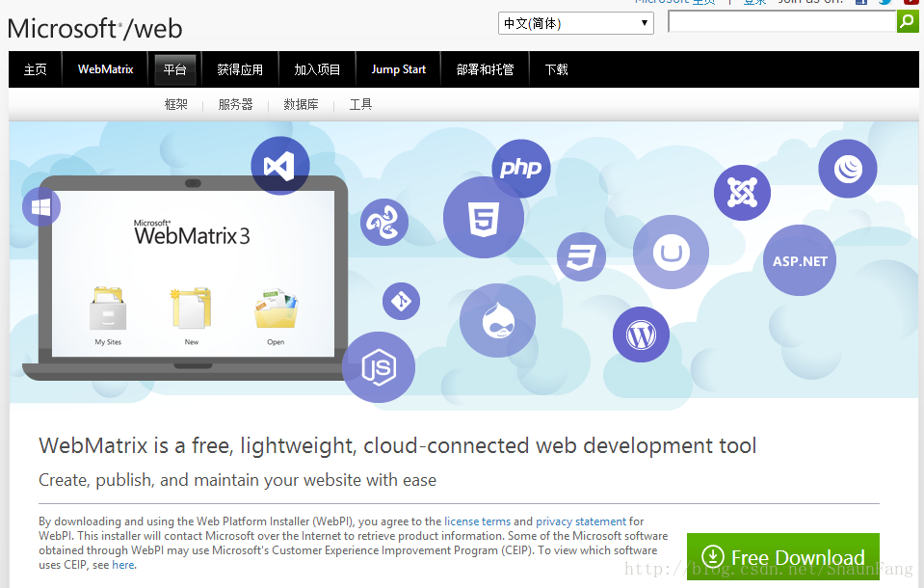Image resolution: width=924 pixels, height=588 pixels.
Task: Open the privacy statement link
Action: [x=581, y=521]
